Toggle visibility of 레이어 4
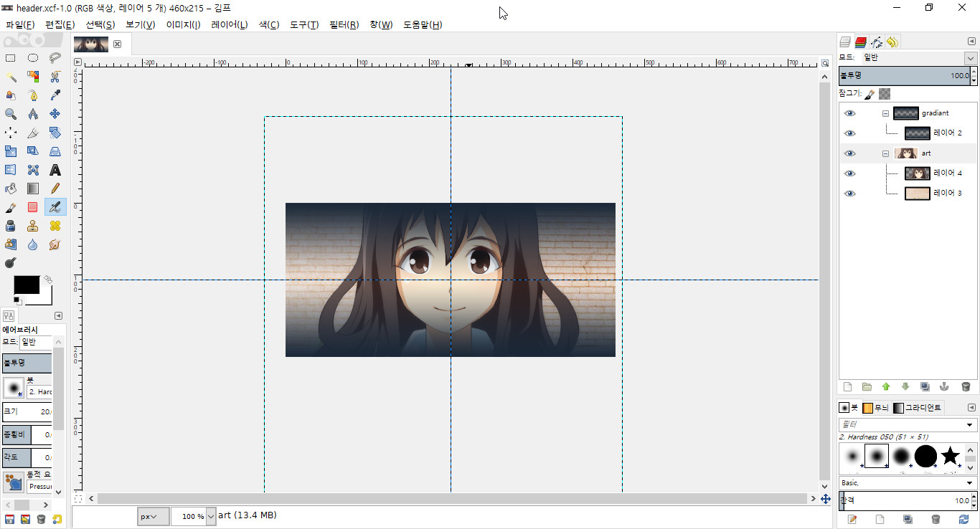Viewport: 980px width, 529px height. coord(850,173)
